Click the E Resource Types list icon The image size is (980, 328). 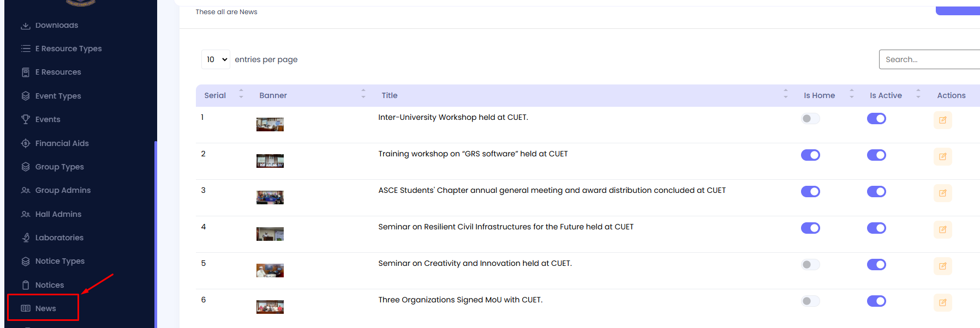click(x=26, y=48)
